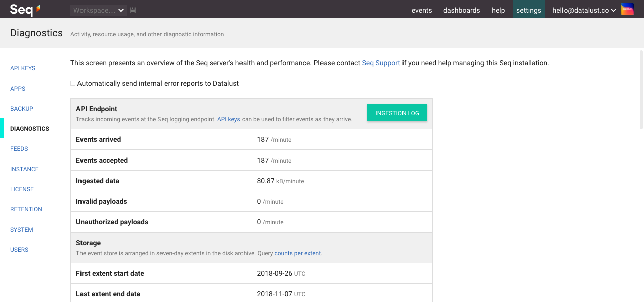
Task: Click the last extent date 2018-11-07
Action: [275, 294]
